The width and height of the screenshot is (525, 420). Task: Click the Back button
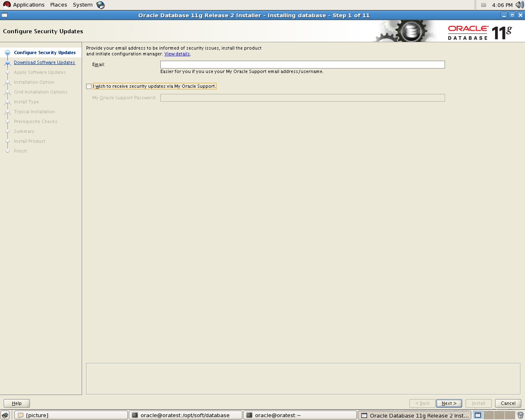[x=422, y=403]
